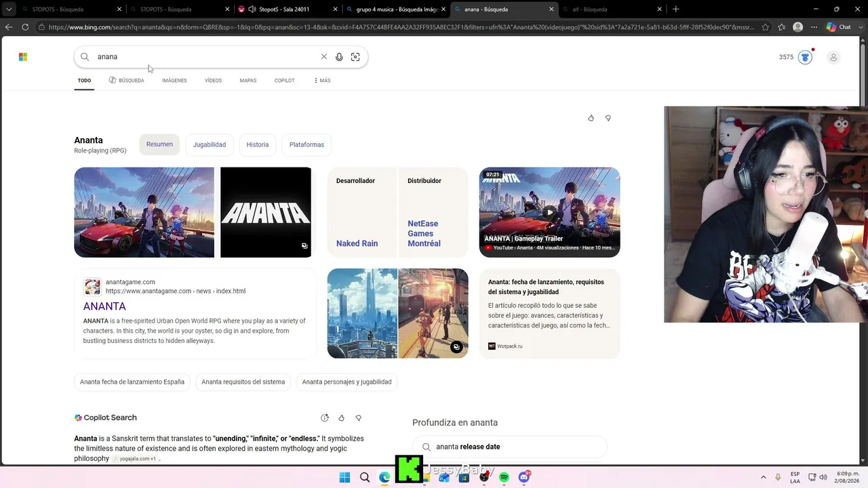
Task: Click Ananta requisitos del sistema suggestion
Action: coord(243,382)
